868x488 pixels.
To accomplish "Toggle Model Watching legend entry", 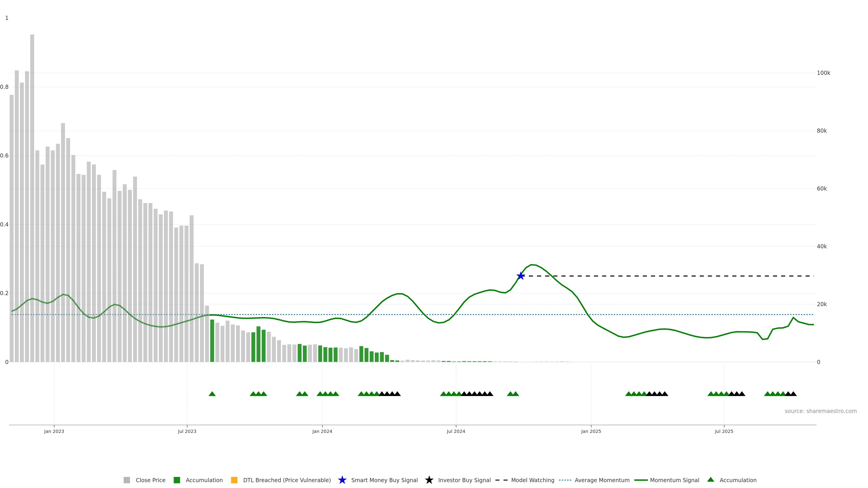I will 532,480.
